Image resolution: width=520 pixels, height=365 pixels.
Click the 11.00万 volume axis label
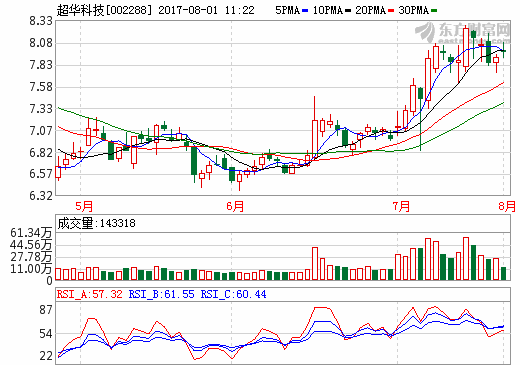point(31,269)
